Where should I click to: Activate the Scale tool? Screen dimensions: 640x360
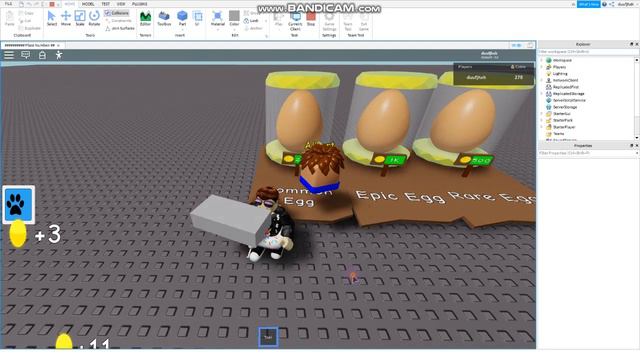(80, 18)
